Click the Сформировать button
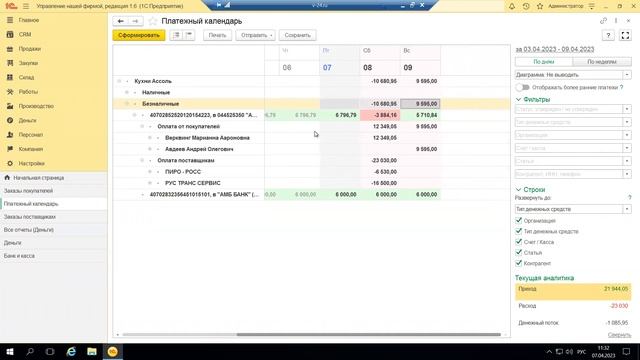This screenshot has width=640, height=360. (x=139, y=35)
